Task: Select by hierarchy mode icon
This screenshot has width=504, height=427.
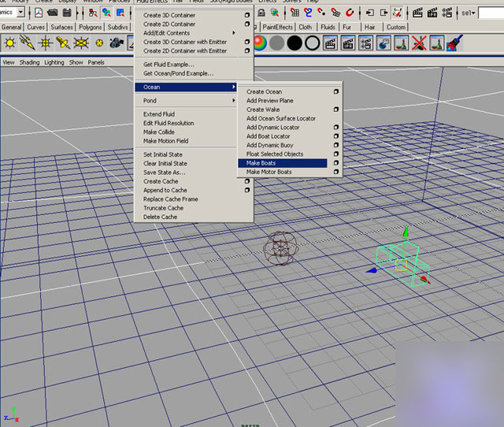Action: point(93,13)
